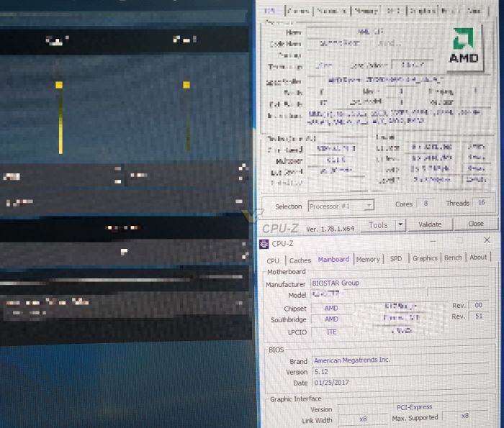Click the BIOS Version value 5.12
The width and height of the screenshot is (504, 428).
[x=401, y=371]
